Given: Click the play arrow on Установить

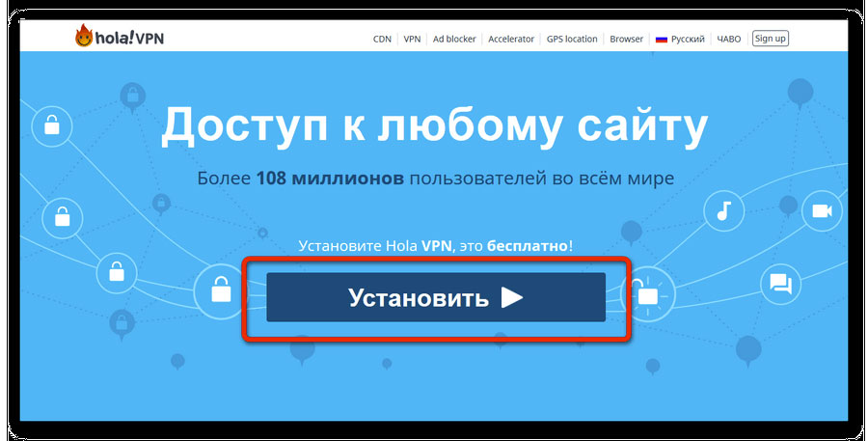Looking at the screenshot, I should click(x=512, y=297).
